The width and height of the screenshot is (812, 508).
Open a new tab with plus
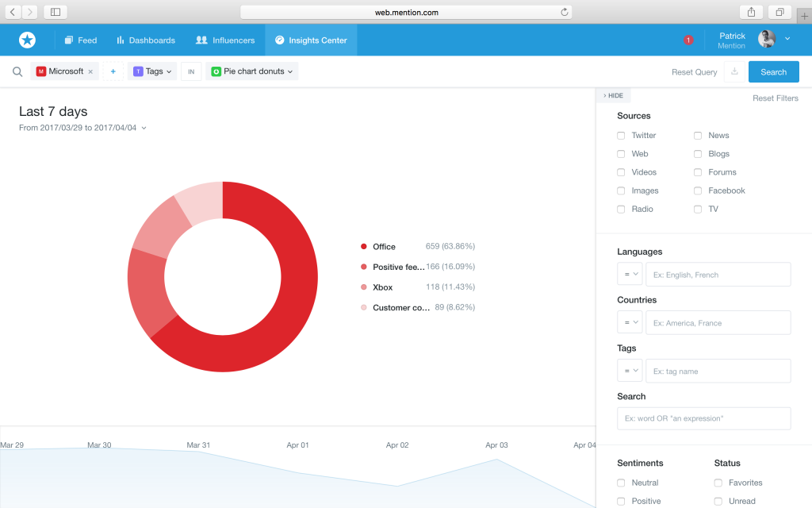point(804,16)
